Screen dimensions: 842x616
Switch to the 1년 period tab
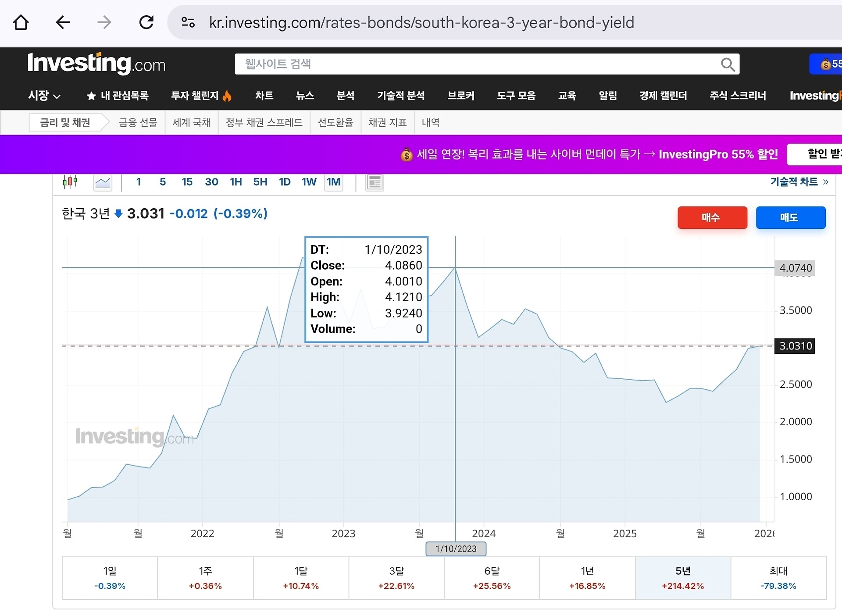[587, 578]
